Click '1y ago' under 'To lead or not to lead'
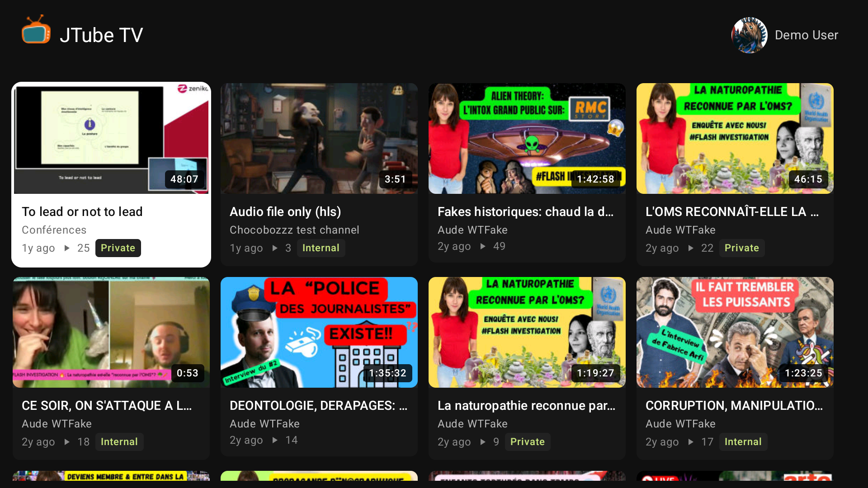 point(38,248)
